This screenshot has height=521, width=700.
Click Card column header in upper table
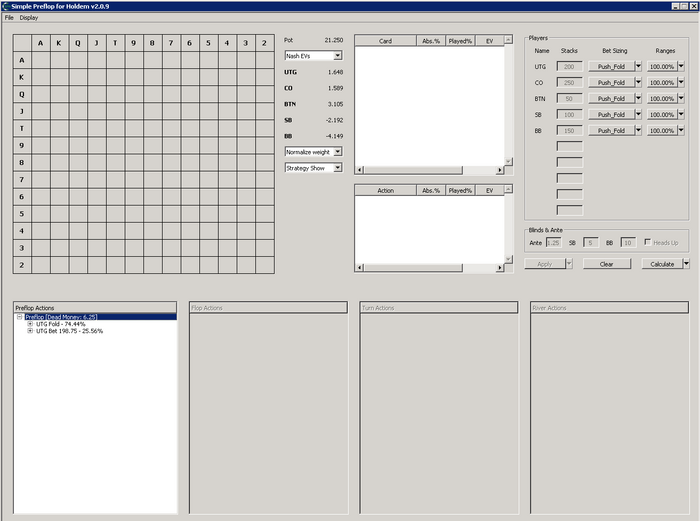coord(385,41)
